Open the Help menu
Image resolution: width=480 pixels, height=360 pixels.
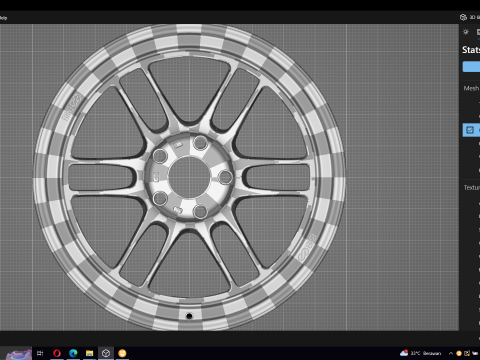pyautogui.click(x=3, y=18)
